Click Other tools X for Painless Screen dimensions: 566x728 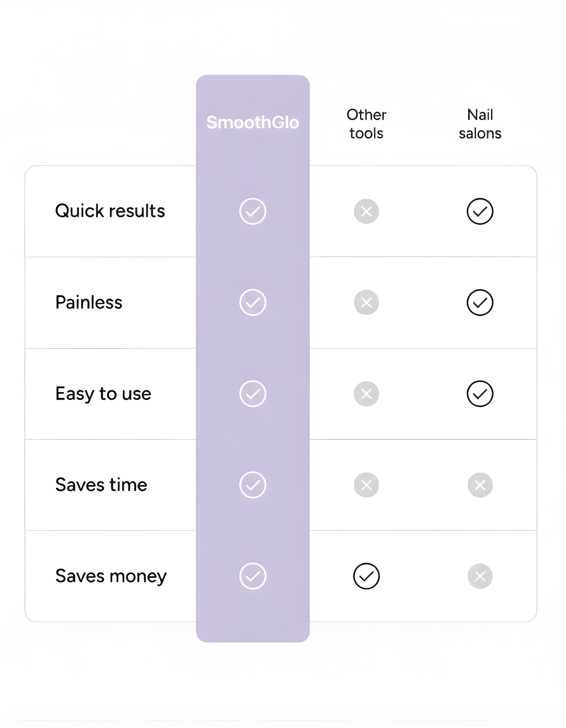(x=366, y=302)
